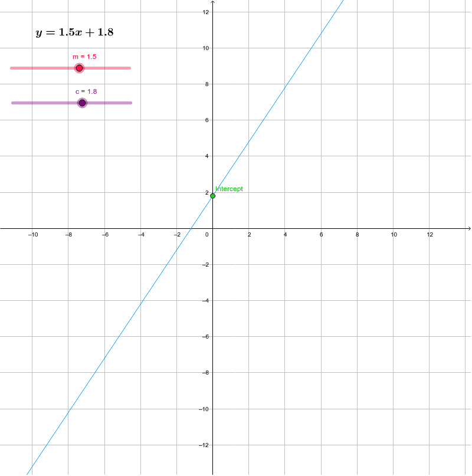Select the red m slider handle
Screen dimensions: 472x476
79,68
